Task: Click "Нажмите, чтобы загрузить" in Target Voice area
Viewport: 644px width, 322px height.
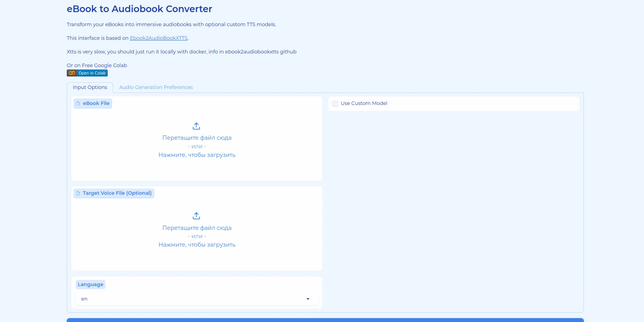Action: 197,245
